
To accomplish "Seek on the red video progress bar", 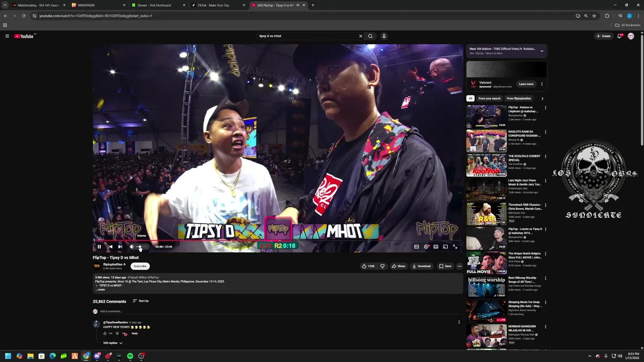I will click(278, 240).
